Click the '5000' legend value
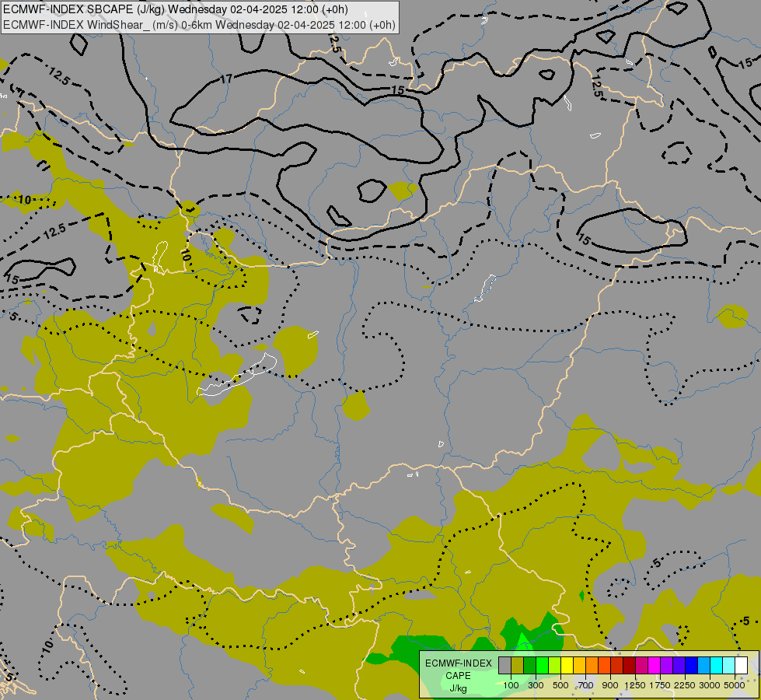The width and height of the screenshot is (761, 700). pos(735,685)
